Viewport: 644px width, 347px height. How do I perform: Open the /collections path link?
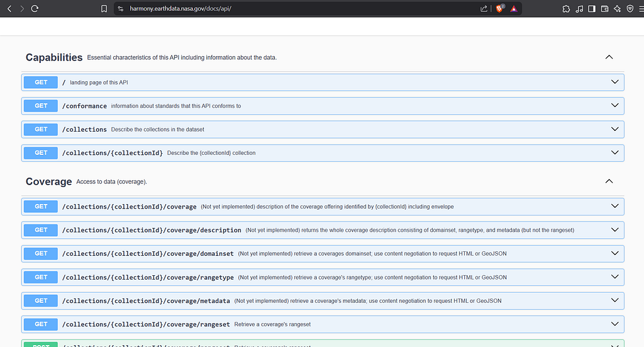point(84,130)
